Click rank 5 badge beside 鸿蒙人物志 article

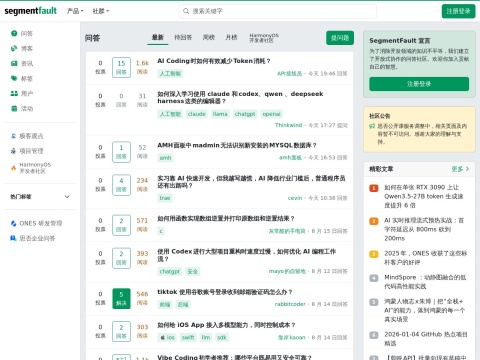(x=374, y=302)
